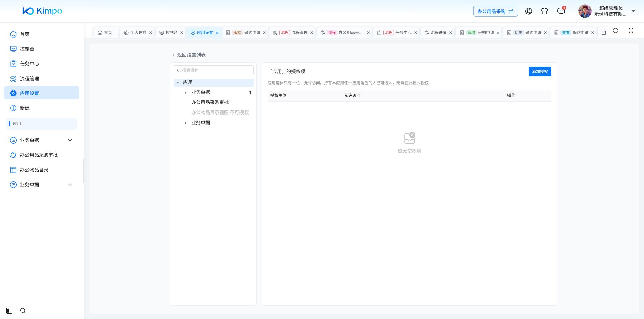Screen dimensions: 644x319
Task: Open 办公物品目录 in the sidebar
Action: [42, 170]
